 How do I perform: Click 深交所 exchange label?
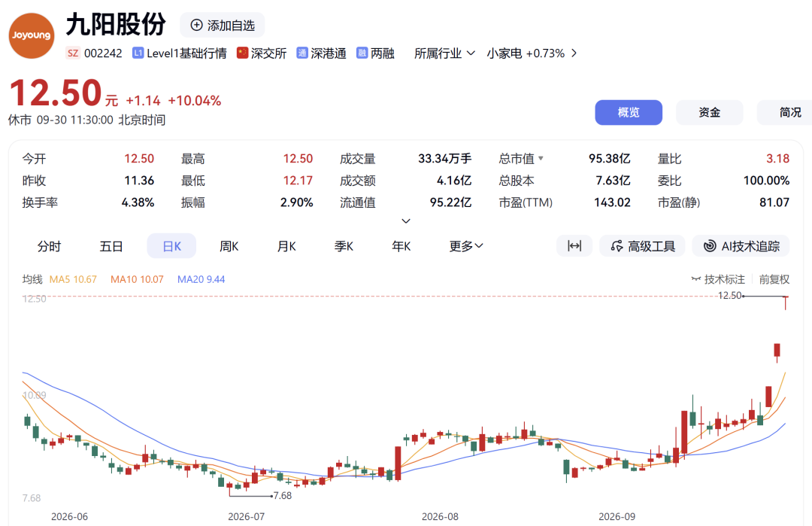click(x=268, y=53)
